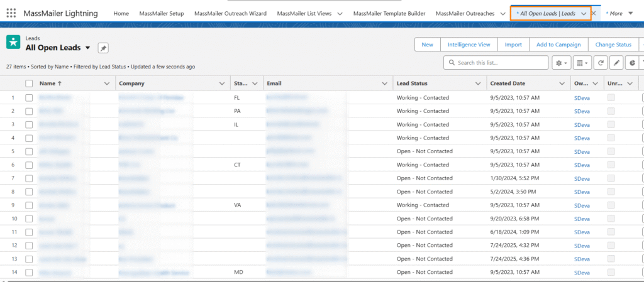The width and height of the screenshot is (644, 282).
Task: Close the All Open Leads tab
Action: pyautogui.click(x=594, y=13)
